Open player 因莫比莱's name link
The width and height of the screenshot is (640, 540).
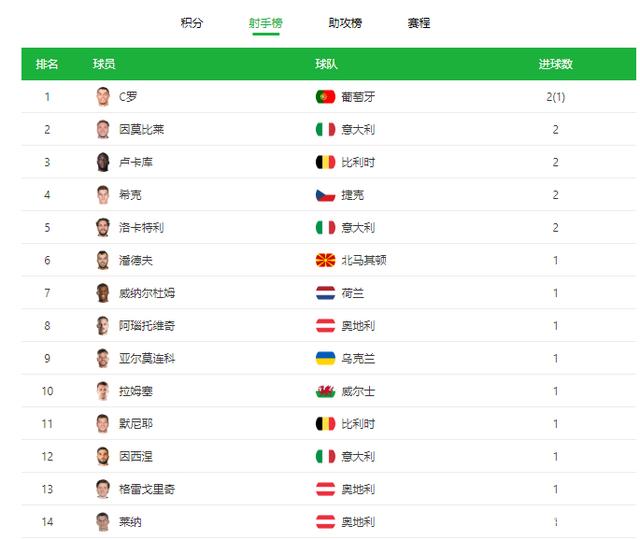coord(141,129)
